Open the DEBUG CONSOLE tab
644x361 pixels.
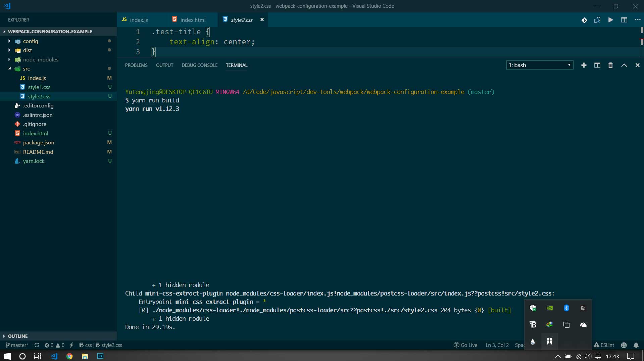pos(199,65)
